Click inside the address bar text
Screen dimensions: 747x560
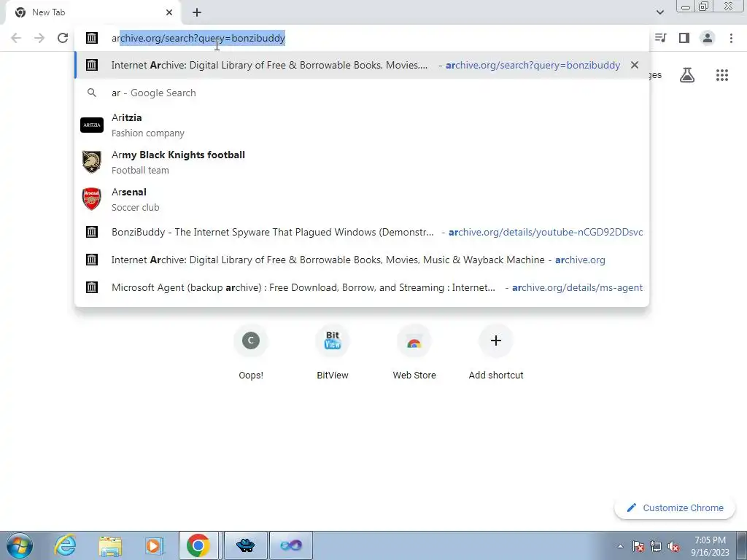tap(198, 38)
